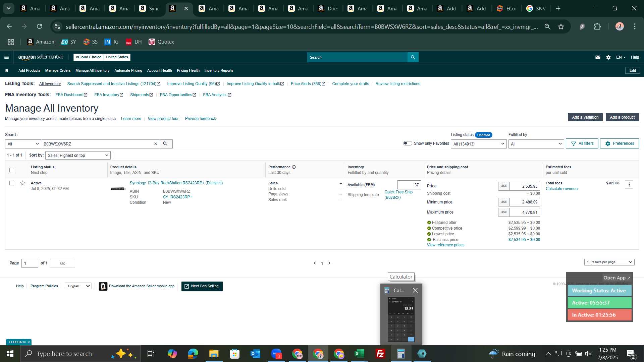The height and width of the screenshot is (362, 644).
Task: Click the header search magnifier button
Action: (413, 57)
